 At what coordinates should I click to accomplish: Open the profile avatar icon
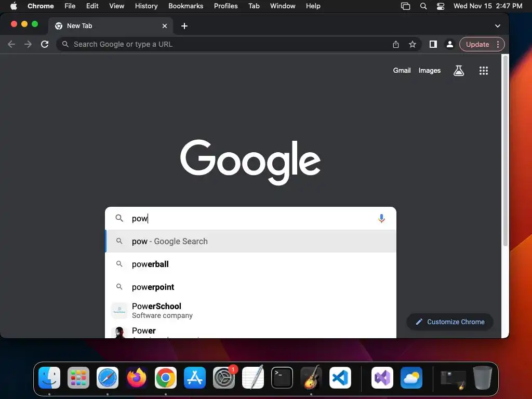449,44
